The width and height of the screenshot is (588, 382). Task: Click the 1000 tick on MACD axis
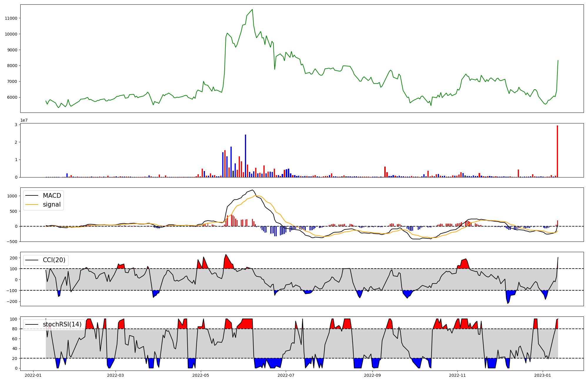pyautogui.click(x=12, y=196)
